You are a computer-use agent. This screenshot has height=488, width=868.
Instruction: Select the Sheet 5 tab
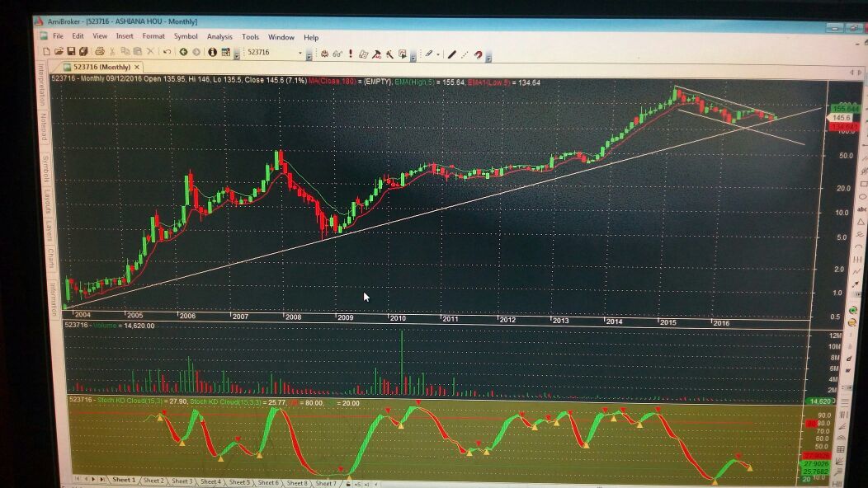pos(239,481)
